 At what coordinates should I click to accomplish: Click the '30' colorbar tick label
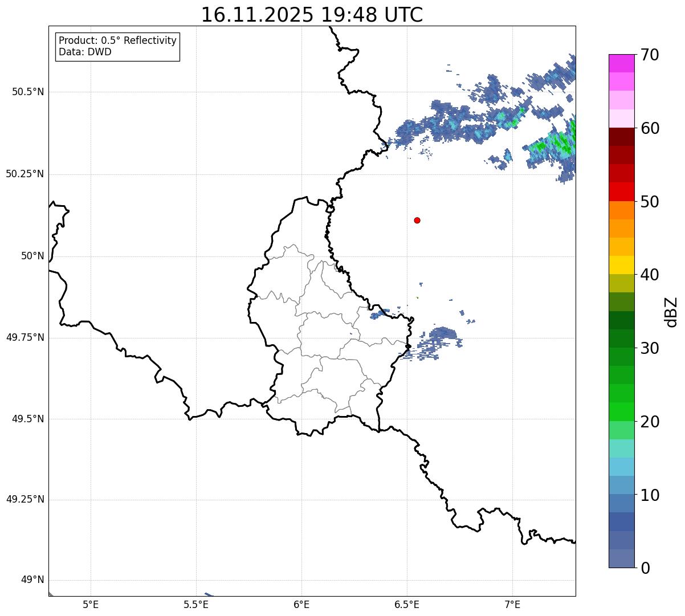point(650,348)
